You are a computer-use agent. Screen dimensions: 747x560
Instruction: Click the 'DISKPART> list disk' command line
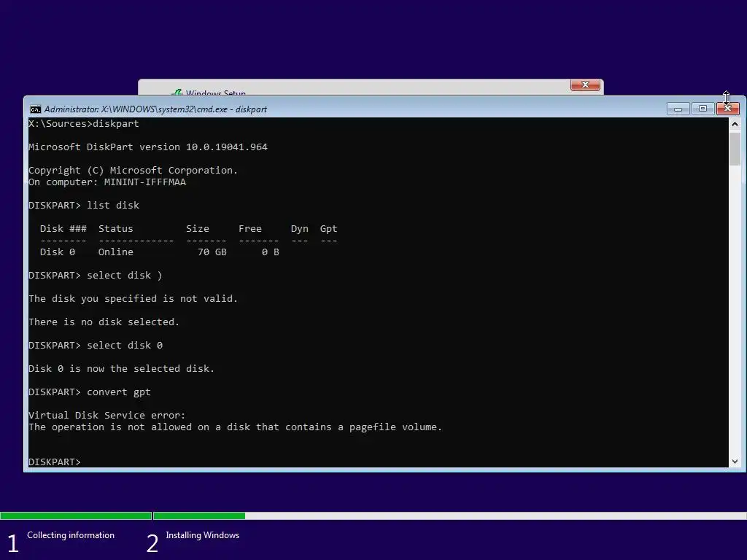click(84, 205)
